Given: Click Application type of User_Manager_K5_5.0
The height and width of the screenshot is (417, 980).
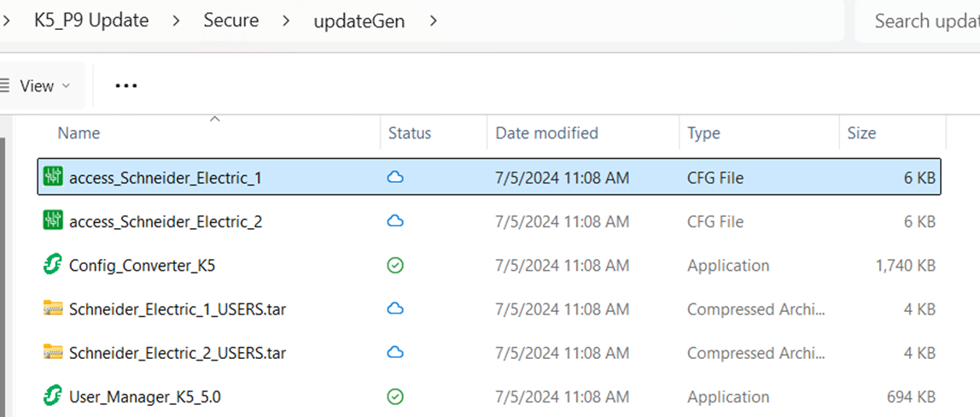Looking at the screenshot, I should click(728, 397).
